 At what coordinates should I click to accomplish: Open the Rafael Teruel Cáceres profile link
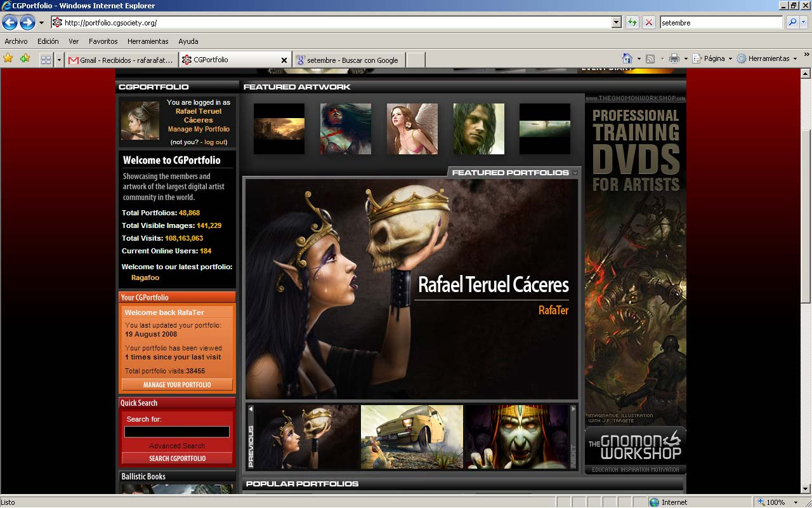199,116
